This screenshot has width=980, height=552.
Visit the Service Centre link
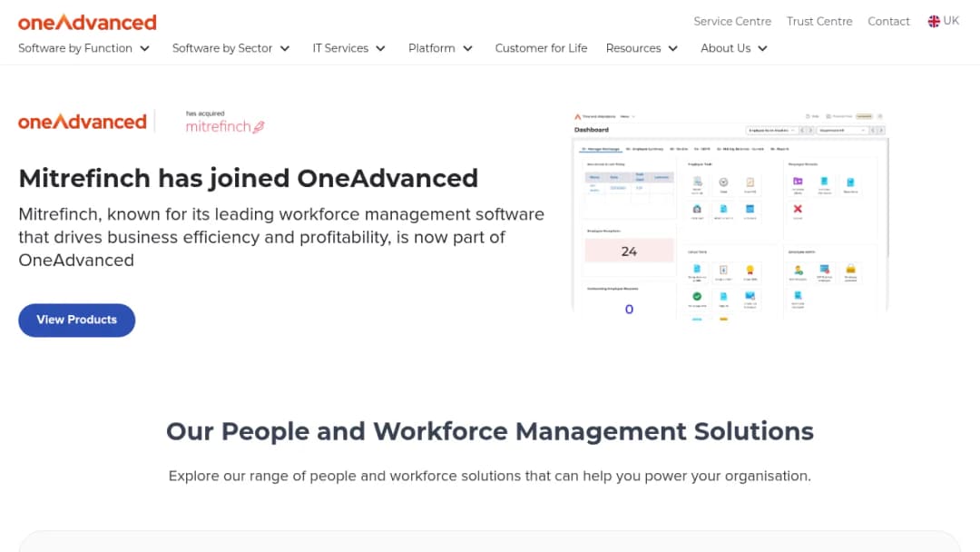[x=732, y=21]
